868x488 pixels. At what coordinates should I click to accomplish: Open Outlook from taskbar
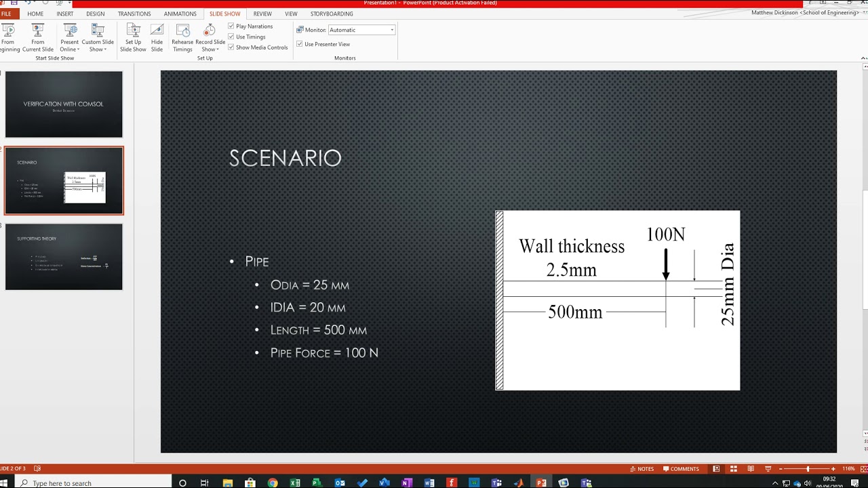340,483
